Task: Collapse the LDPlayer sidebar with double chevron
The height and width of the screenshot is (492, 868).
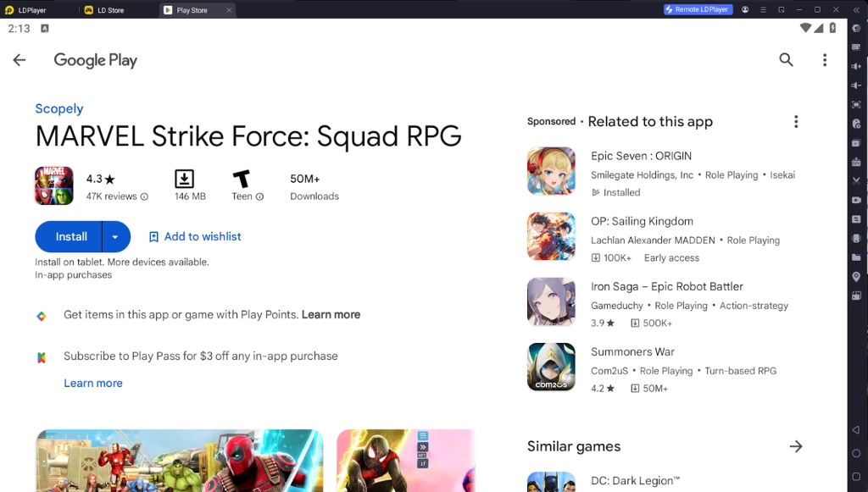Action: pyautogui.click(x=855, y=9)
